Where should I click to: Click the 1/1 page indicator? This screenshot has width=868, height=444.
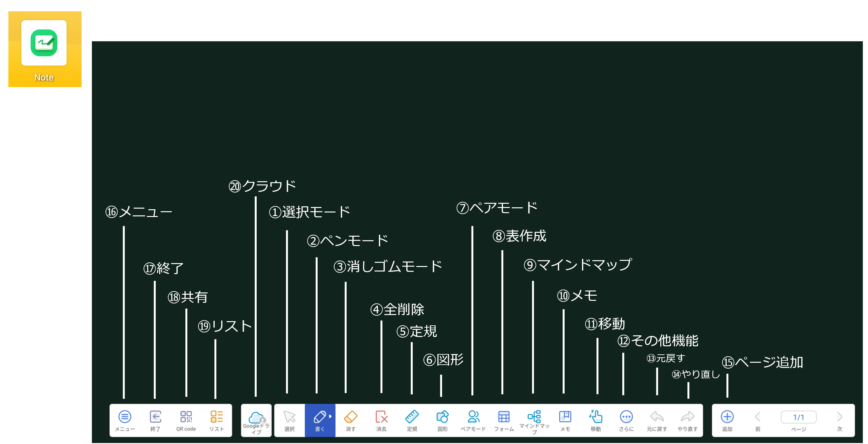(x=798, y=417)
